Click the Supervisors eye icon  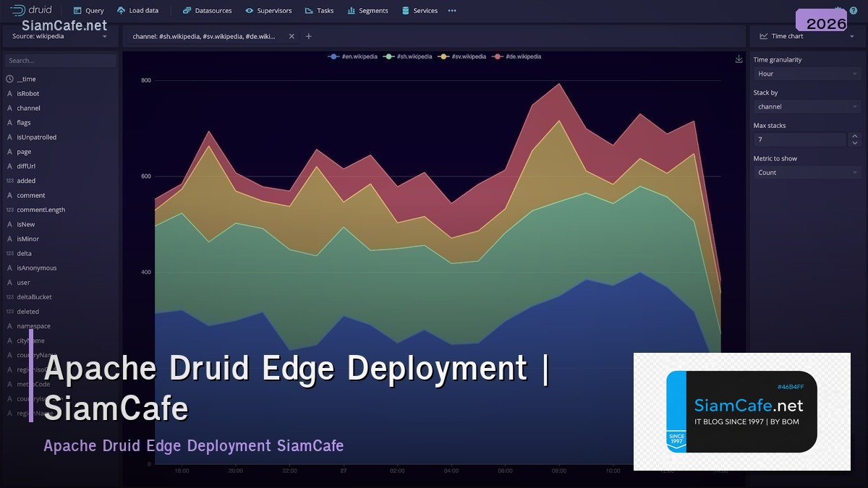(250, 10)
